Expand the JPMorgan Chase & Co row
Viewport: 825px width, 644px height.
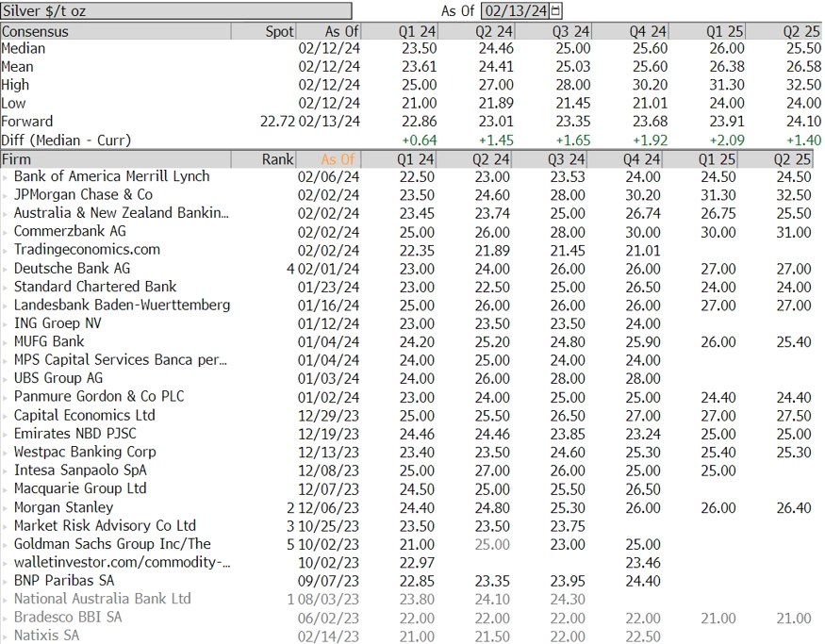[6, 196]
